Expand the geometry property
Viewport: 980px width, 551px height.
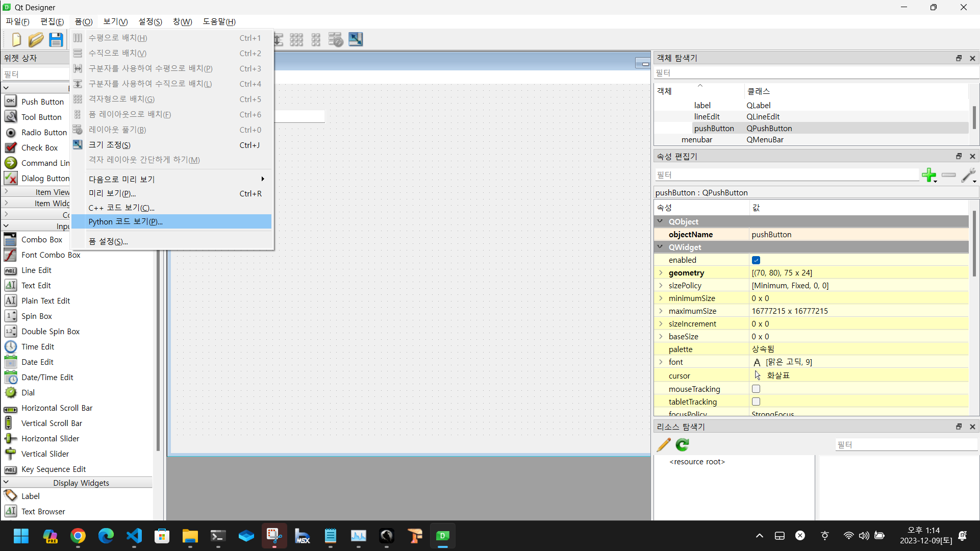661,272
